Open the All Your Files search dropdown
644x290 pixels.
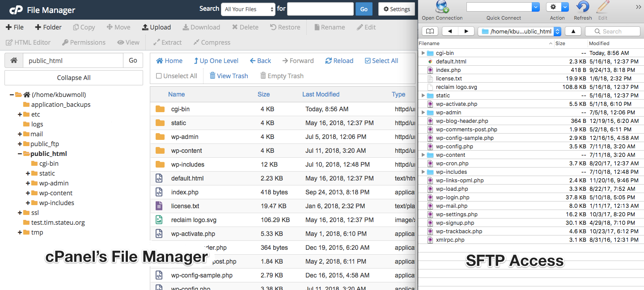click(x=249, y=9)
